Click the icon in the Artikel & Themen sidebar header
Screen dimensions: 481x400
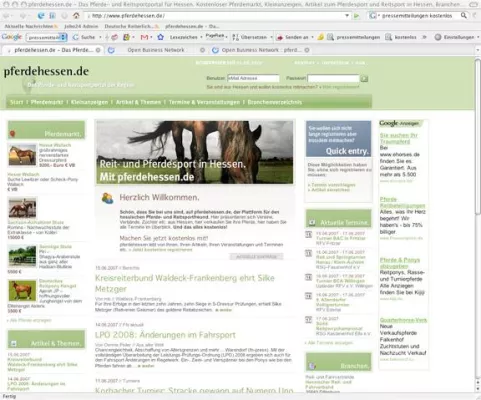14,343
